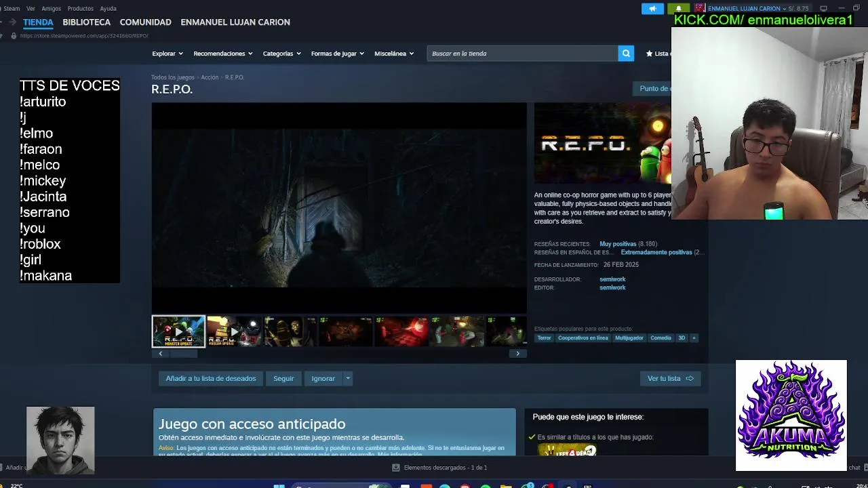868x488 pixels.
Task: Open Acción breadcrumb link
Action: pos(210,77)
